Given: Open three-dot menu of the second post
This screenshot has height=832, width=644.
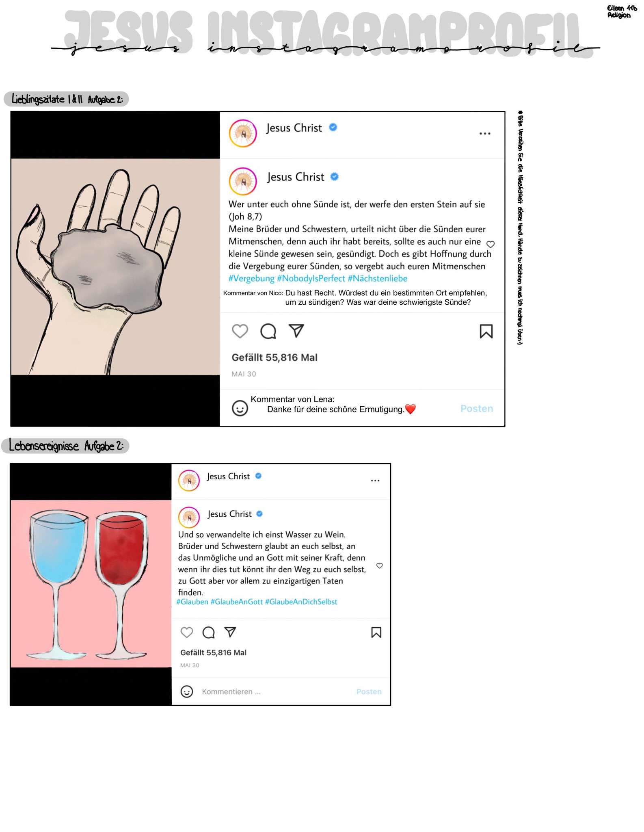Looking at the screenshot, I should point(375,481).
